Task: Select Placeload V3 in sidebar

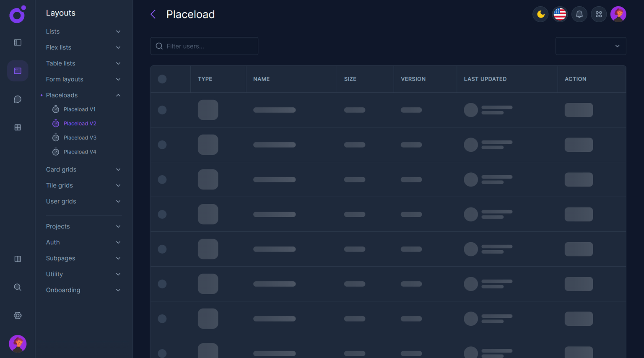Action: 80,137
